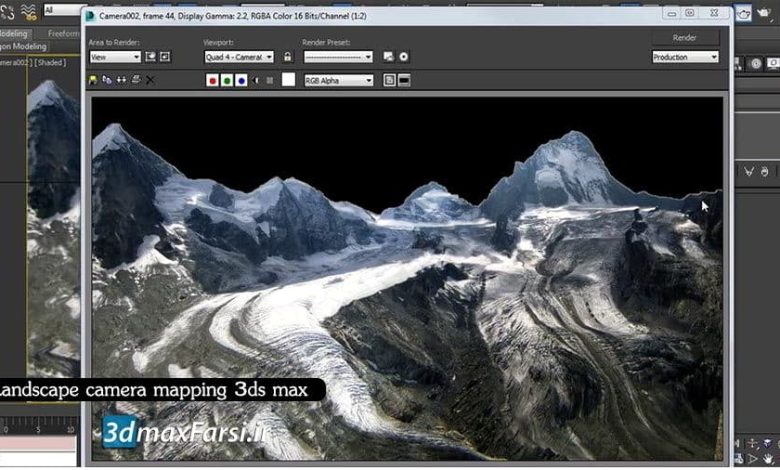Open the Production render mode dropdown

point(685,57)
